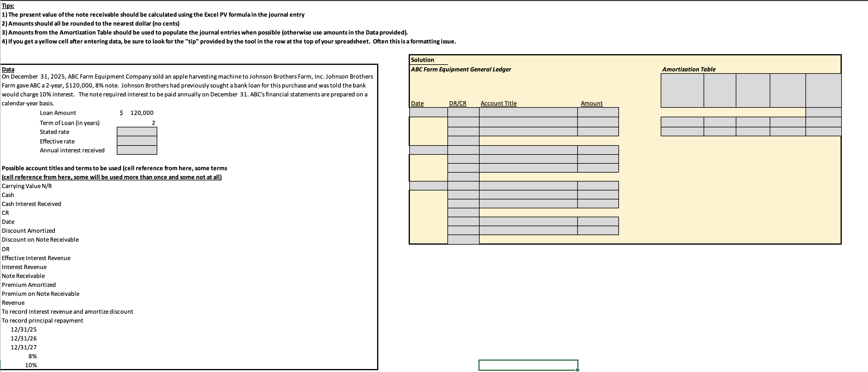
Task: Click the Term of Loan value 2
Action: click(153, 123)
